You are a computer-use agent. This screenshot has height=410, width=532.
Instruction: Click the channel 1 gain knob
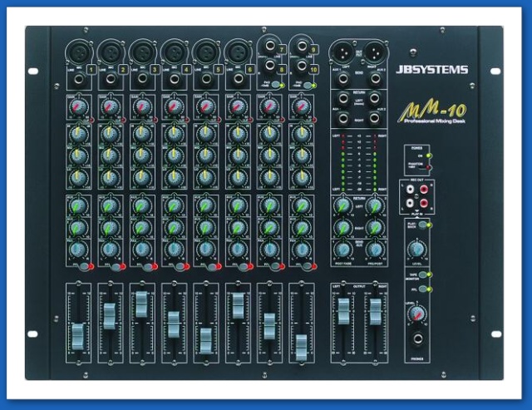(77, 107)
